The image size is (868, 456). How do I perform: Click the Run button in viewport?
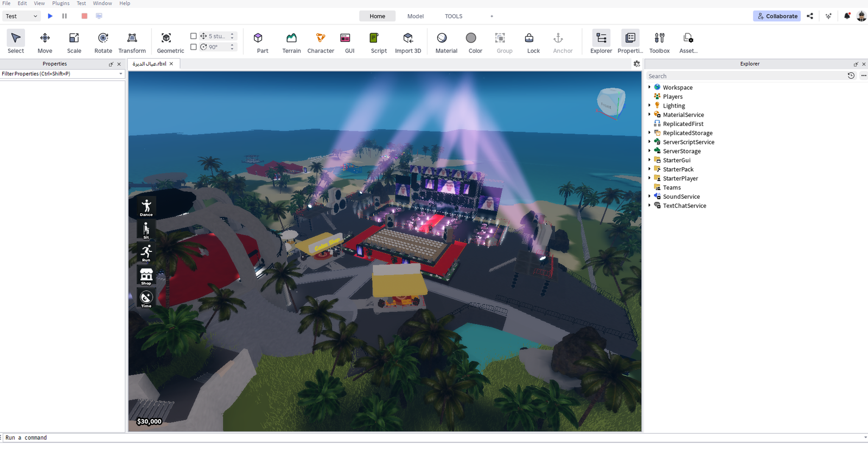coord(146,253)
